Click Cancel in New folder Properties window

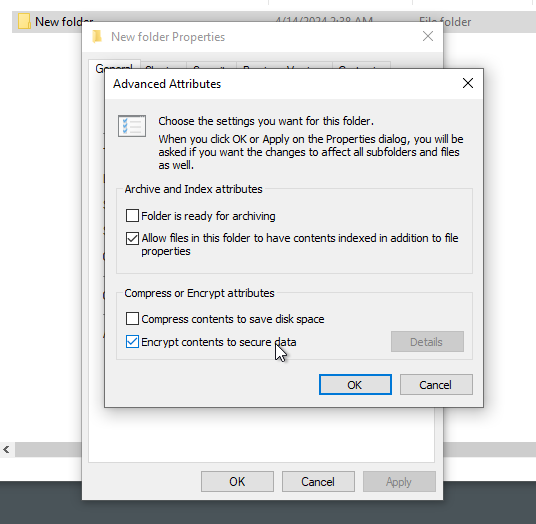point(318,481)
